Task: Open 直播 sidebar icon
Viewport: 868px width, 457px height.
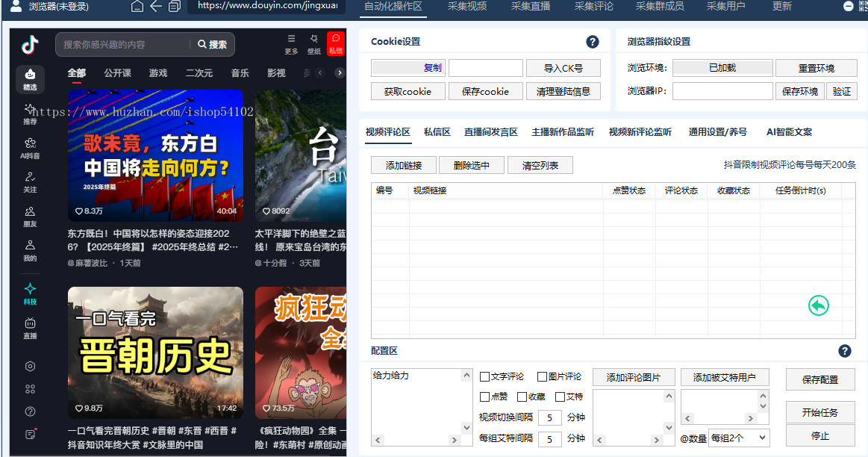Action: [x=30, y=328]
